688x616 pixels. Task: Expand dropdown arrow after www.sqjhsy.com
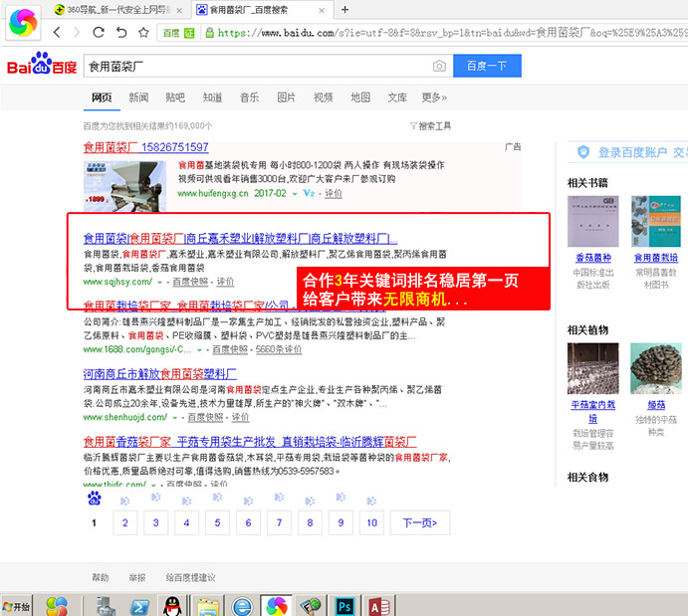tap(159, 283)
